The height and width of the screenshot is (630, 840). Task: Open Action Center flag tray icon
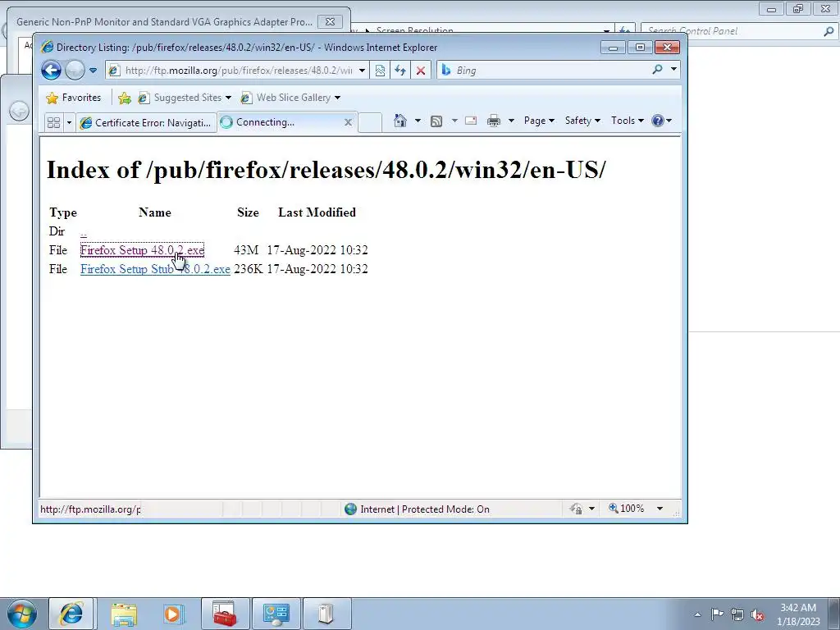tap(717, 614)
